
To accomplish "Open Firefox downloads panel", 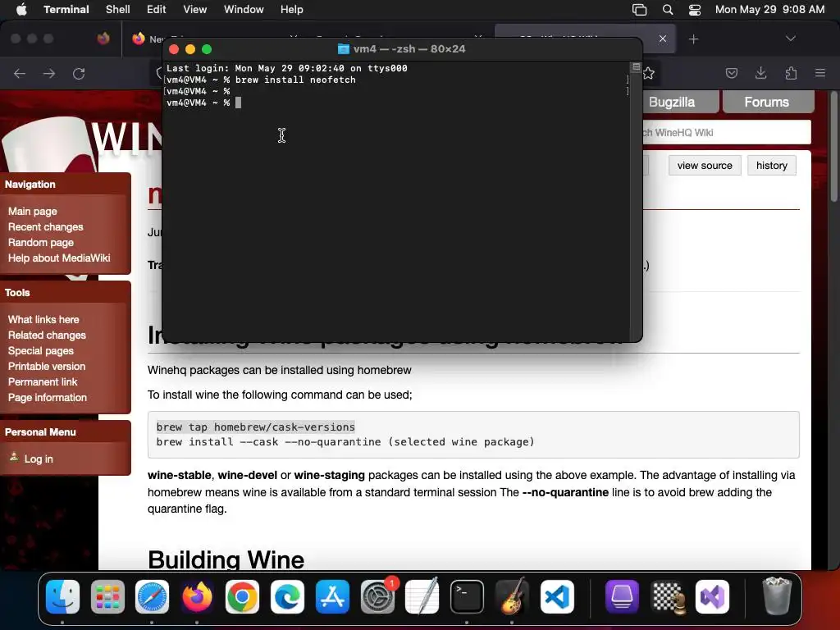I will coord(761,73).
